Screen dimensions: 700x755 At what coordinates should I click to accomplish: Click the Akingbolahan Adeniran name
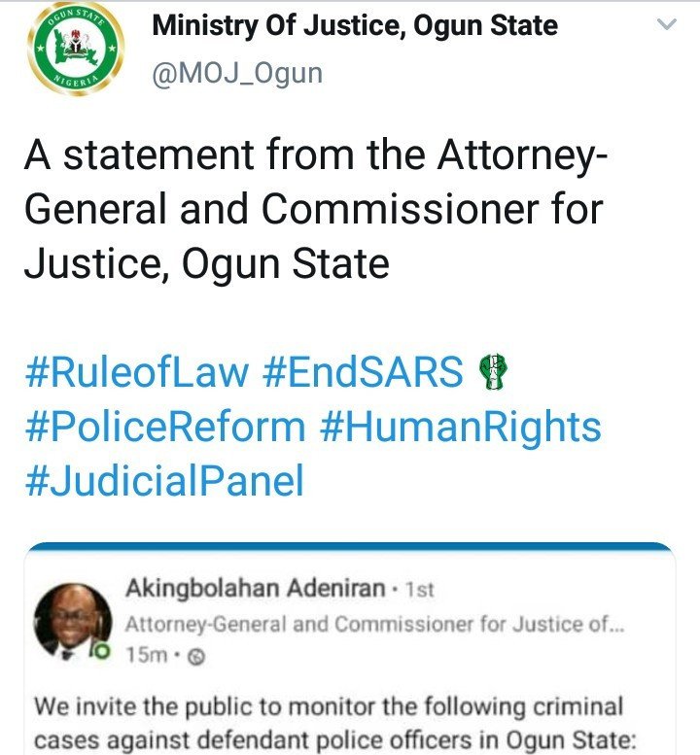click(256, 589)
